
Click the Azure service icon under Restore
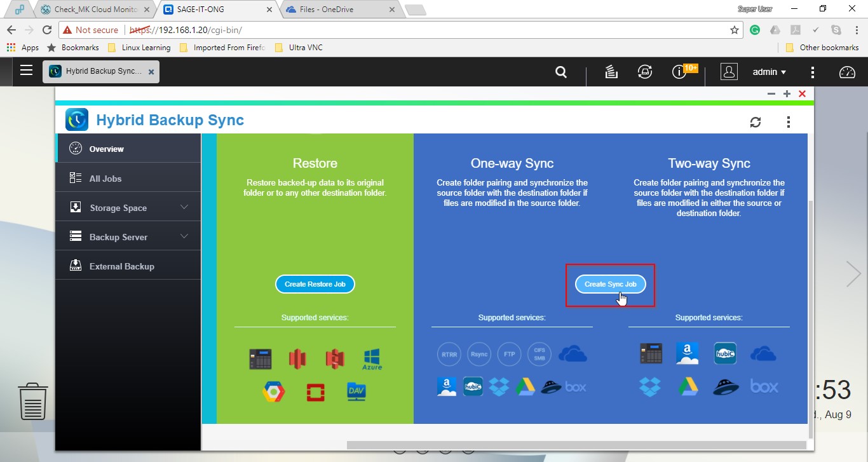tap(372, 359)
